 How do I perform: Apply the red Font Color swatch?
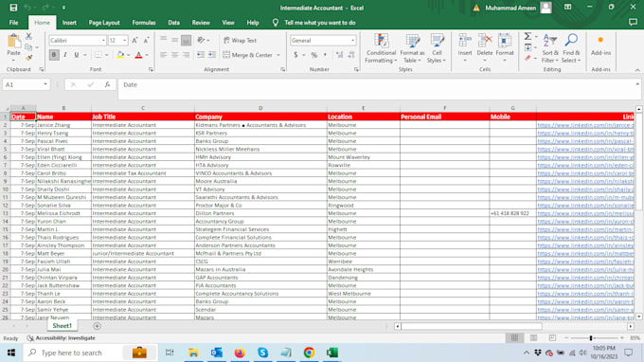click(139, 55)
